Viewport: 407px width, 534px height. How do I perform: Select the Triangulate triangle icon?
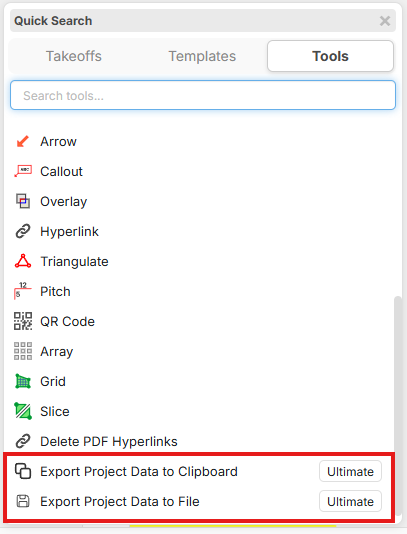click(x=23, y=262)
